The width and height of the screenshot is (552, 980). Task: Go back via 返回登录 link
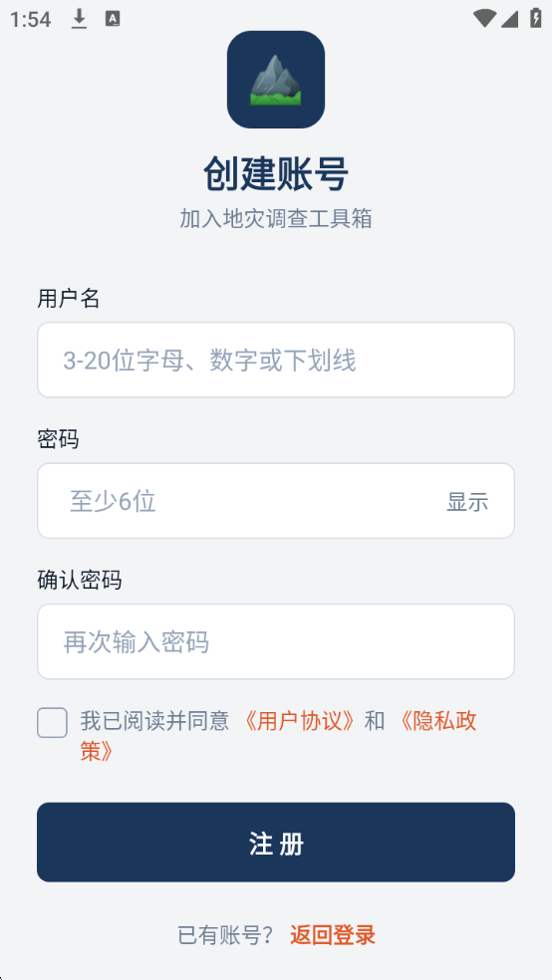point(333,935)
